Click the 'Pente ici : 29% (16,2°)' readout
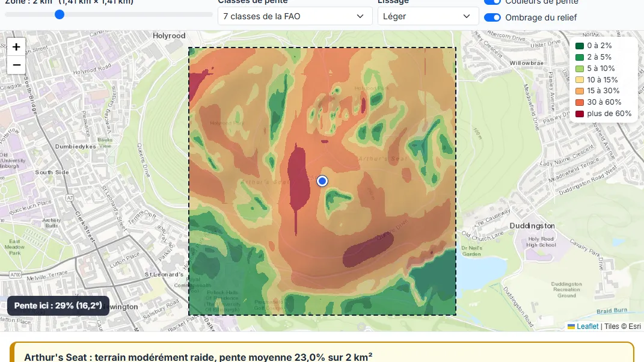 [58, 305]
